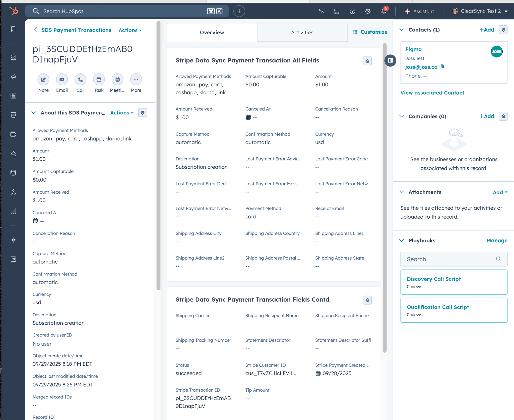Open the HubSpot marketplace icon
Screen dimensions: 514x420
(x=337, y=11)
